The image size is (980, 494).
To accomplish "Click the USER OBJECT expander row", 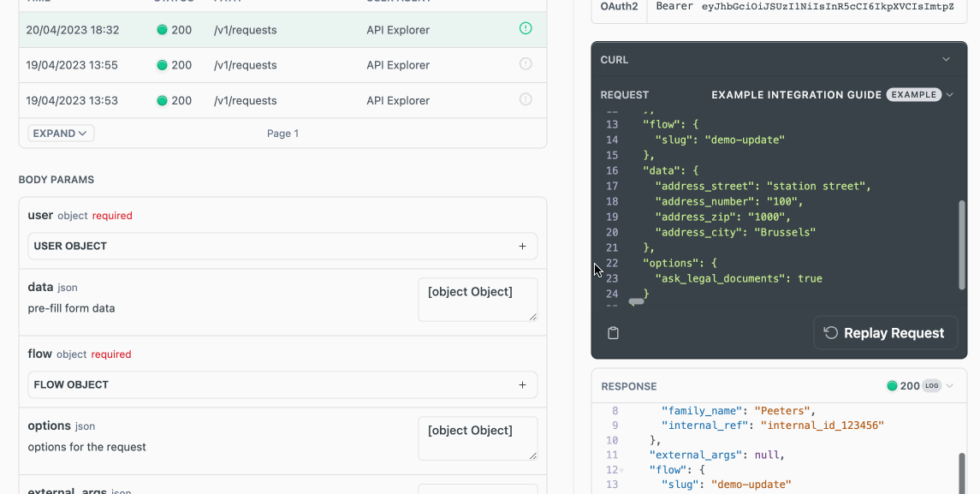I will pos(282,247).
